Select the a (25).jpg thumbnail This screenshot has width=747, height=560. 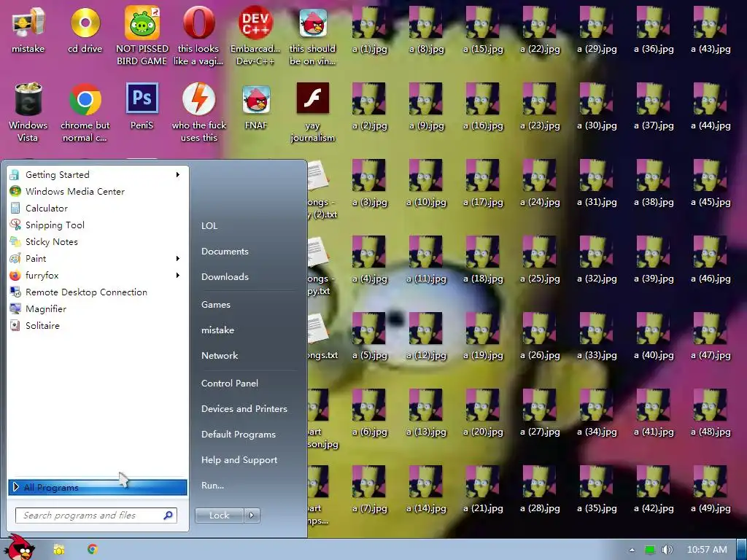pyautogui.click(x=540, y=252)
